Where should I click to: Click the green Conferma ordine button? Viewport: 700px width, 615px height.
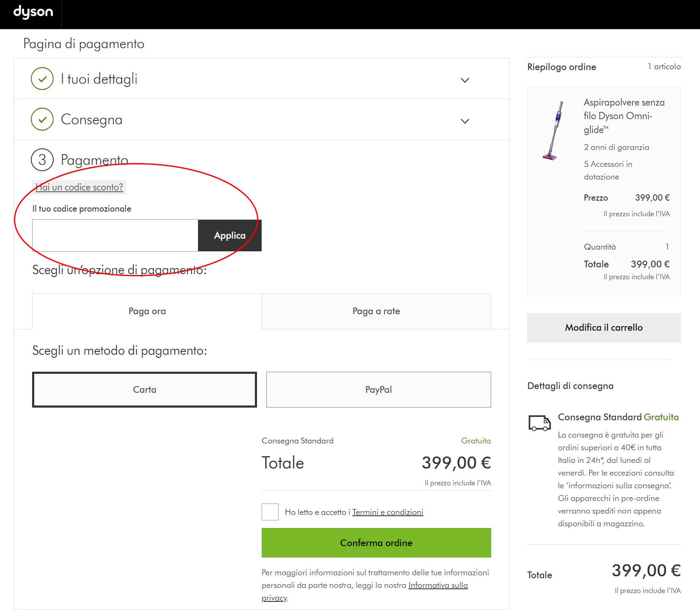pyautogui.click(x=376, y=543)
